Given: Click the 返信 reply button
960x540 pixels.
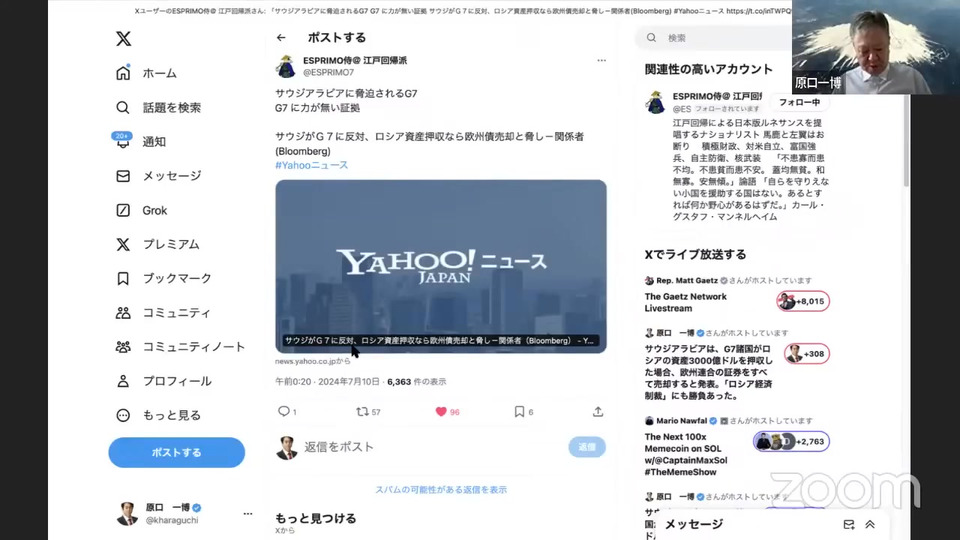Looking at the screenshot, I should pos(587,447).
